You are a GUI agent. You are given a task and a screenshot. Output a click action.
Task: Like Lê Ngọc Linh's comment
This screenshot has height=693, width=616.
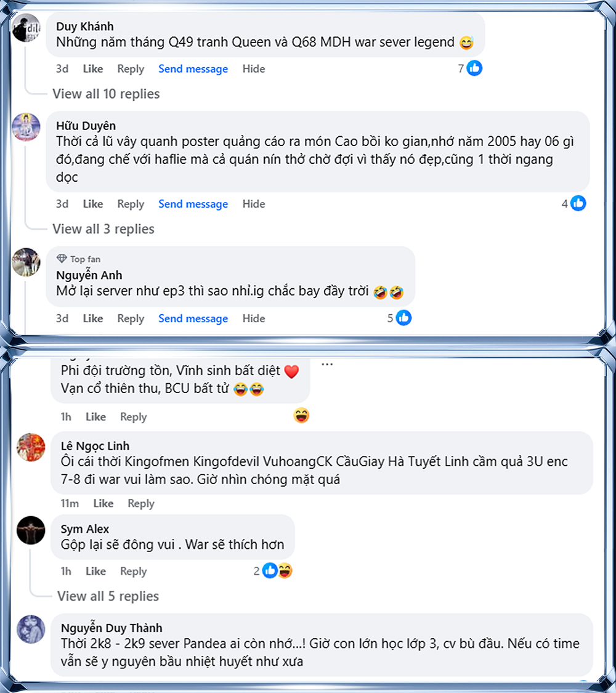pos(103,503)
